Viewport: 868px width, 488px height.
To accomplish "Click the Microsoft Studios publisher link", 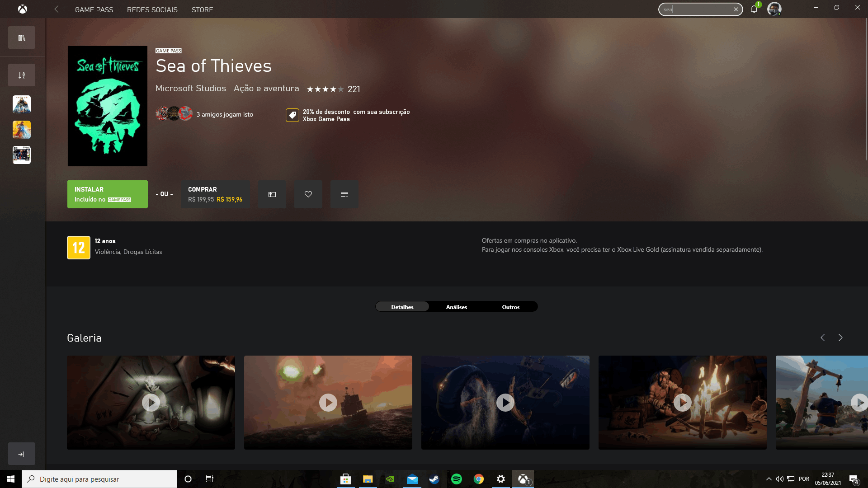I will 191,89.
